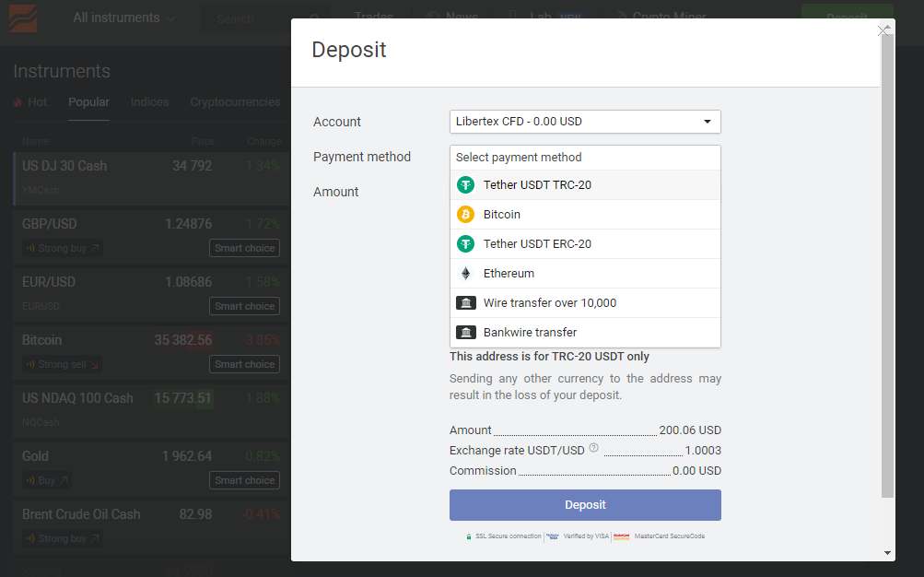
Task: Click Bitcoin price 35 382.56
Action: pyautogui.click(x=183, y=340)
